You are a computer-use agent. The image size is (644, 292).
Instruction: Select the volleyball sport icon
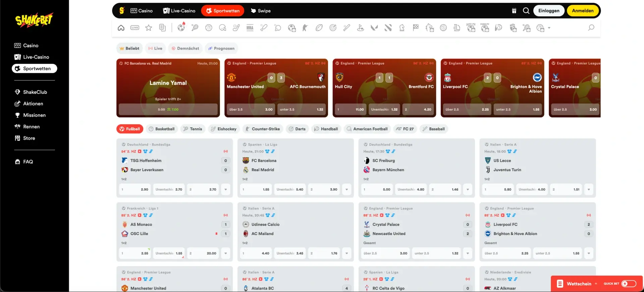click(443, 28)
